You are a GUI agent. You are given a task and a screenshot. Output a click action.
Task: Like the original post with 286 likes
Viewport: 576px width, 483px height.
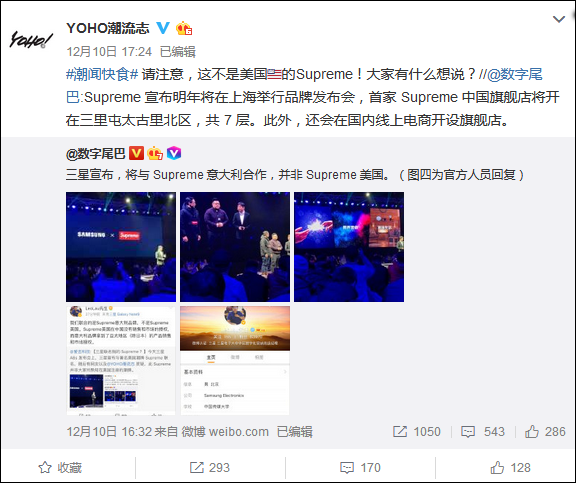(x=545, y=432)
